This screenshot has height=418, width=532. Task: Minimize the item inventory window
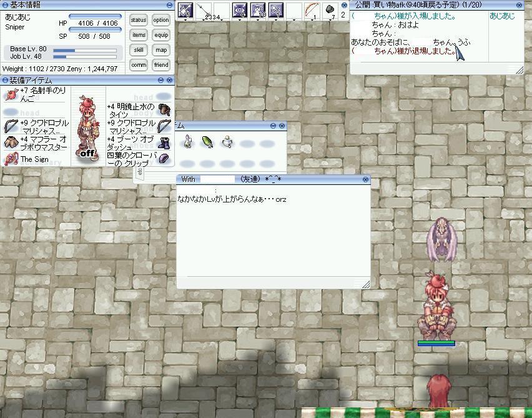[x=273, y=126]
